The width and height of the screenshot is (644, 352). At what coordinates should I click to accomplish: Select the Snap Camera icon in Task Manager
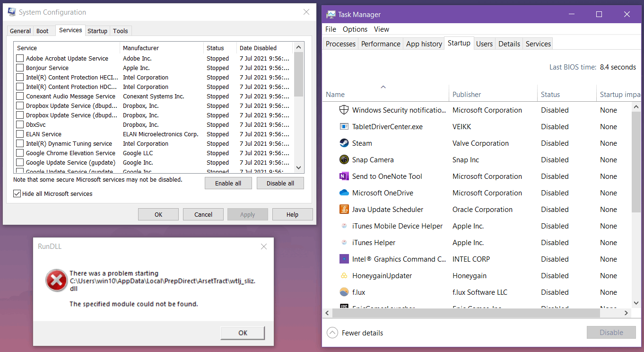(x=344, y=159)
